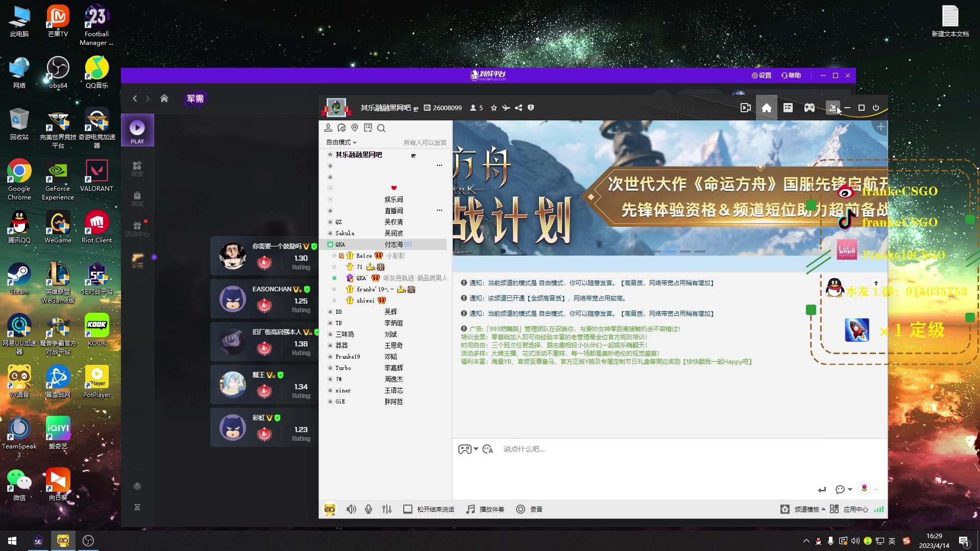The image size is (980, 551).
Task: Open the 军需 tab badge in 5E
Action: tap(195, 98)
